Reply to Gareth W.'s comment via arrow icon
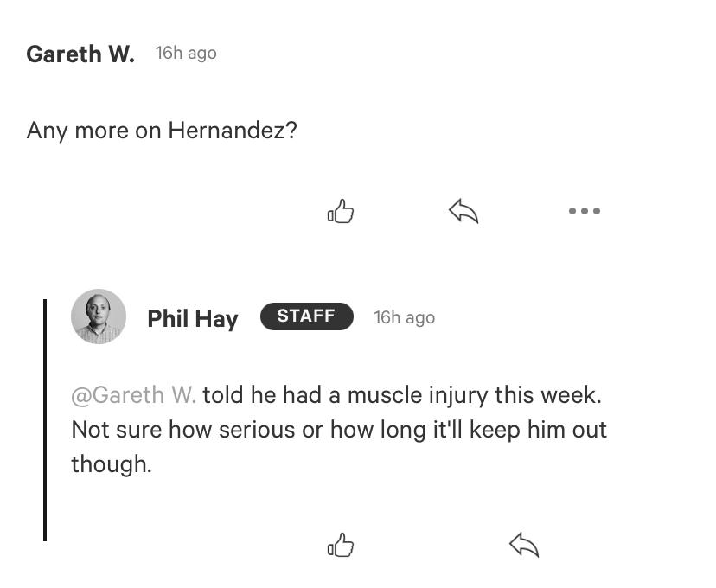This screenshot has height=588, width=716. 463,211
